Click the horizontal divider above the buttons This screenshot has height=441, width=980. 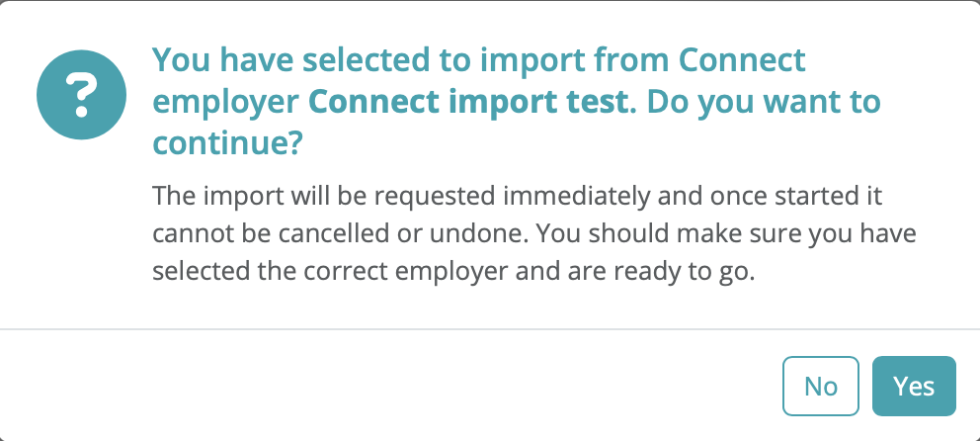490,328
